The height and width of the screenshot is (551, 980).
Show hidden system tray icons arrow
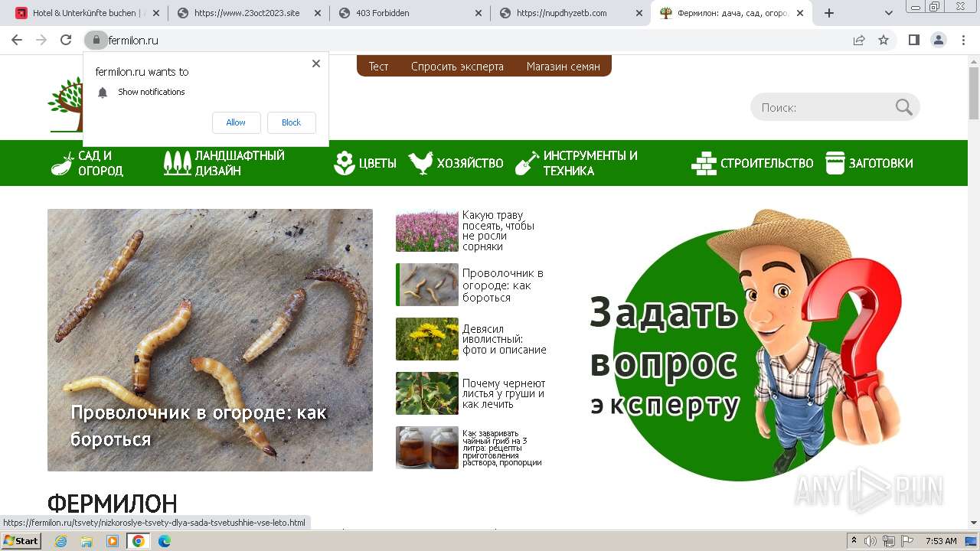[854, 541]
